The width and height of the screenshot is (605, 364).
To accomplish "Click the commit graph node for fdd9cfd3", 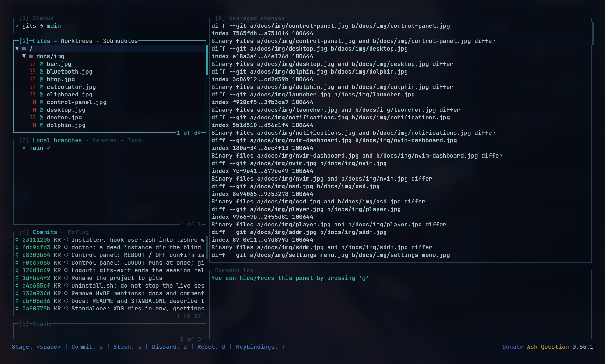I will click(17, 247).
